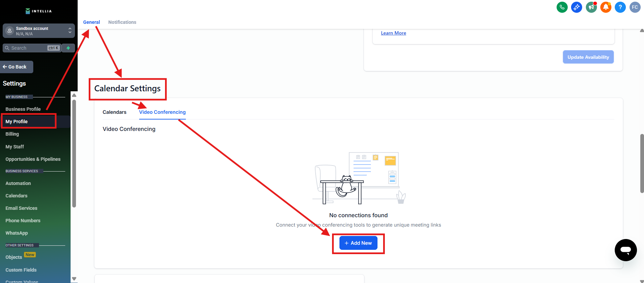644x283 pixels.
Task: Switch to the Notifications tab
Action: pyautogui.click(x=122, y=22)
